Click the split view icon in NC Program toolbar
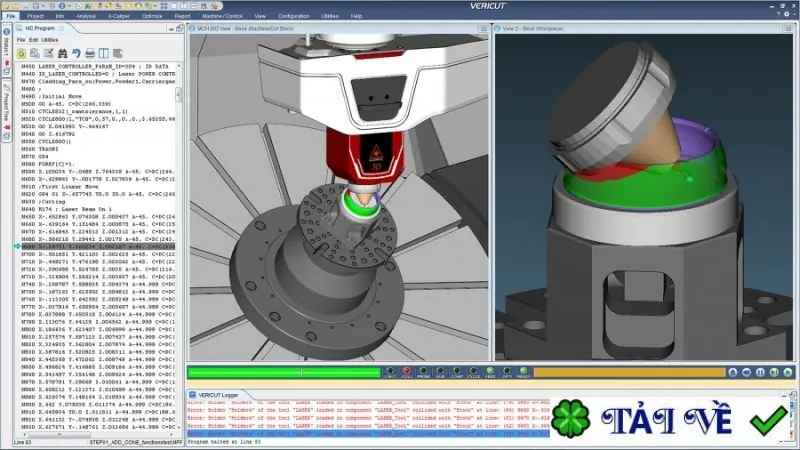This screenshot has height=450, width=800. (x=104, y=54)
